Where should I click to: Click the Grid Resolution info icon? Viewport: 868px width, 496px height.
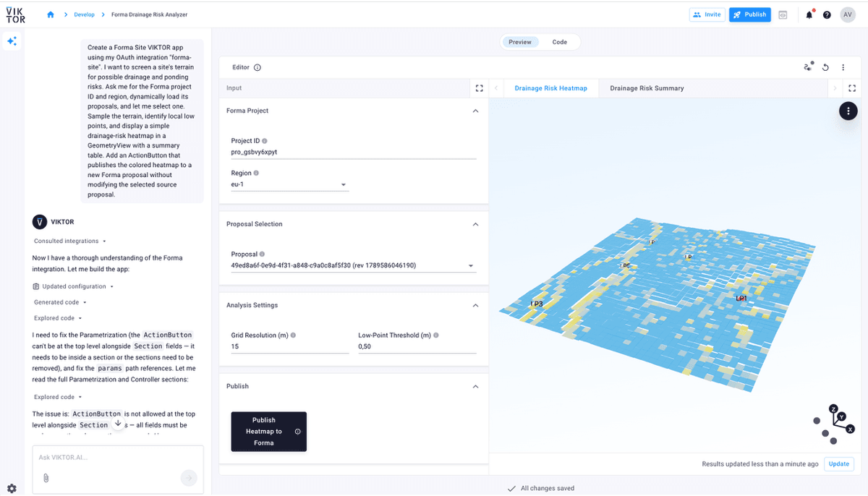coord(293,335)
